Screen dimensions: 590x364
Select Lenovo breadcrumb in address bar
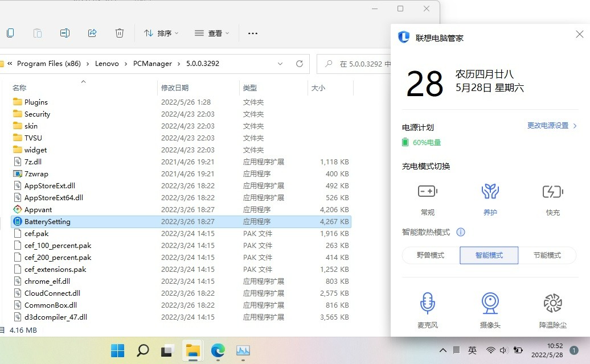click(107, 64)
